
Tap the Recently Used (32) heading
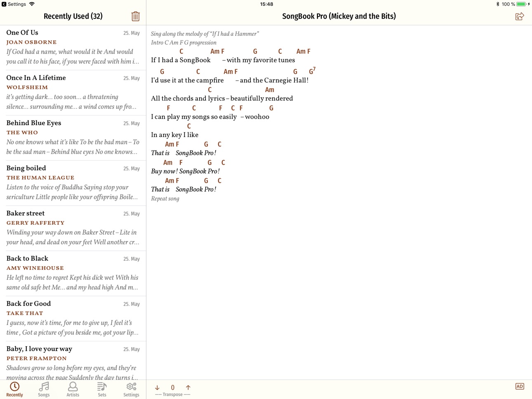[x=73, y=16]
